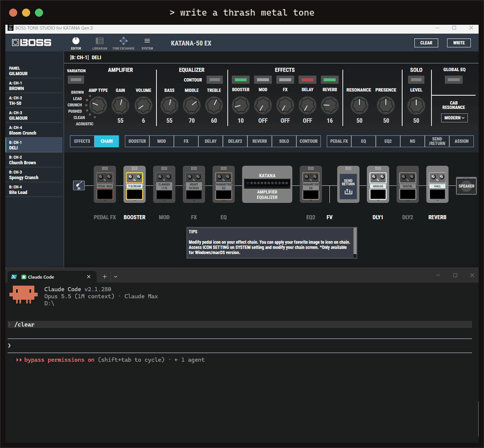Open the Pedal FX tab
Viewport: 484px width, 448px height.
coord(339,141)
